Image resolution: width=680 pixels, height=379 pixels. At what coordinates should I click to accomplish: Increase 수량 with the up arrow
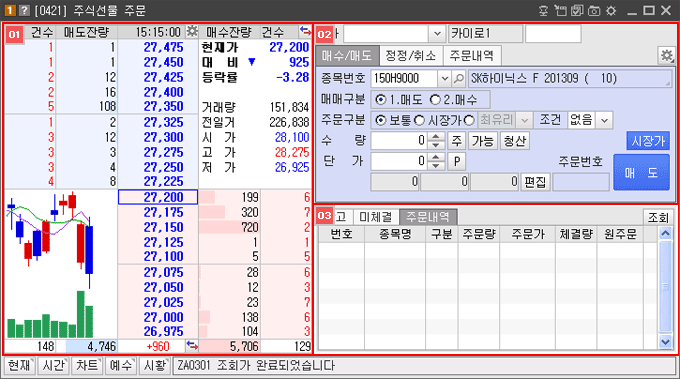tap(436, 137)
